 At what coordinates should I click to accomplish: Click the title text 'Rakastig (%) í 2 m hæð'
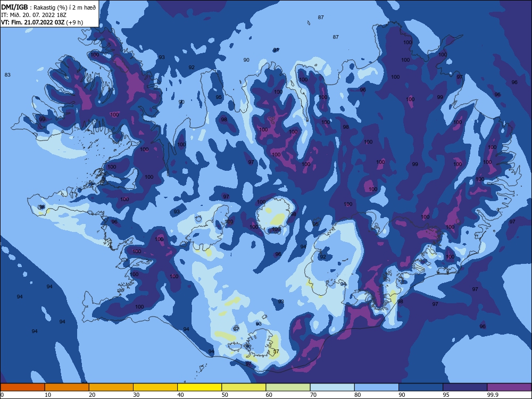pyautogui.click(x=64, y=7)
